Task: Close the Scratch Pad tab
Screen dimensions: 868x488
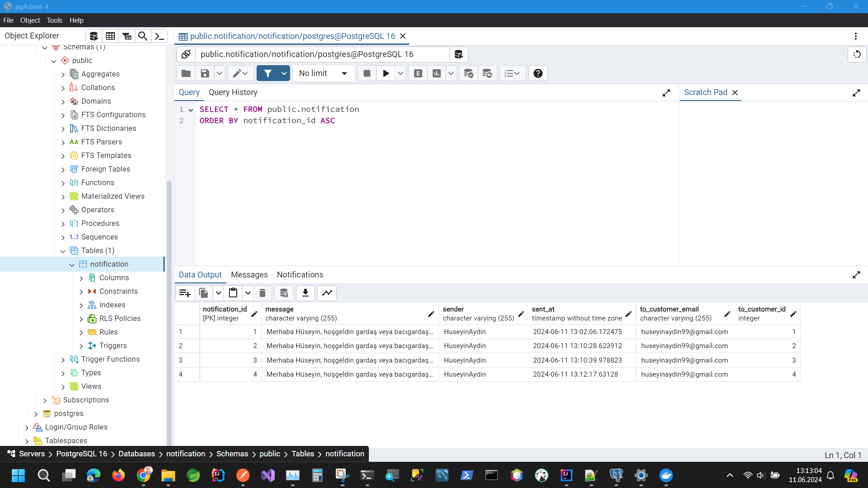Action: click(x=735, y=93)
